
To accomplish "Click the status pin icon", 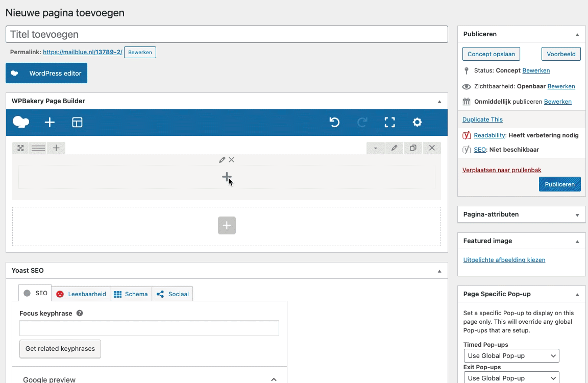I will (467, 70).
